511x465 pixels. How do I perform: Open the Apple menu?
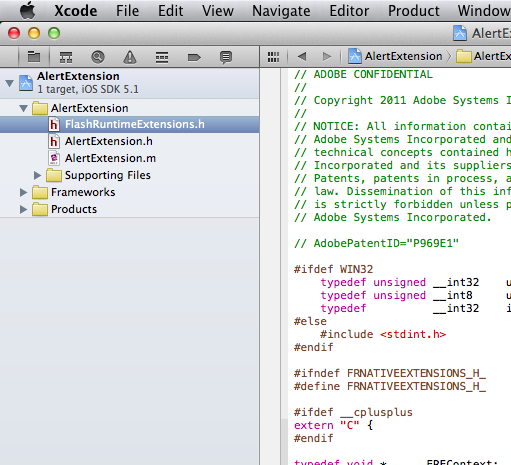(x=27, y=10)
